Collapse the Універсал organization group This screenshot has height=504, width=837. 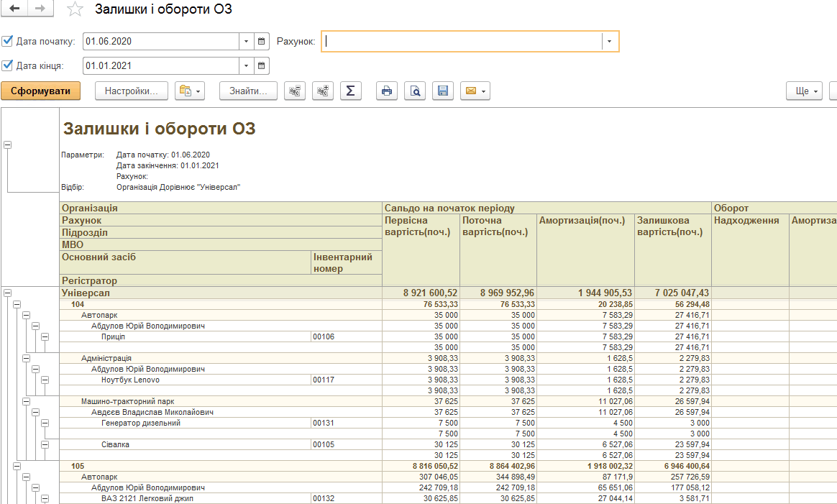point(7,293)
